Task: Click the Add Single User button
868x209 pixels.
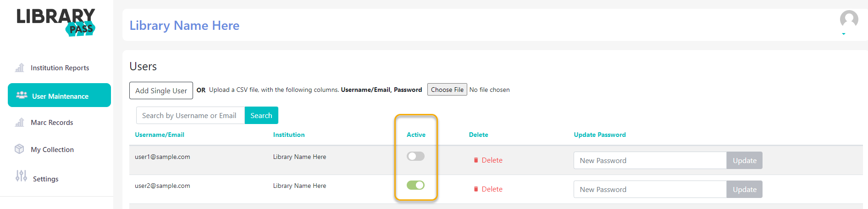Action: coord(161,90)
